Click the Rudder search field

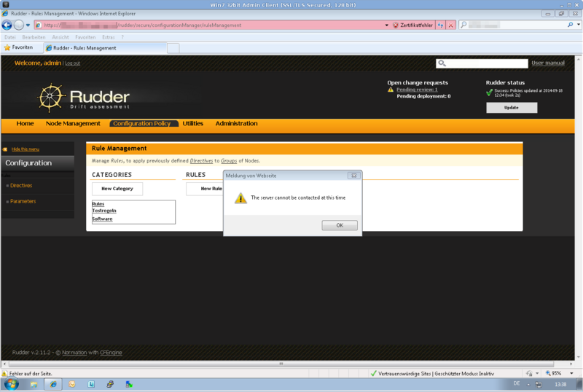tap(482, 63)
